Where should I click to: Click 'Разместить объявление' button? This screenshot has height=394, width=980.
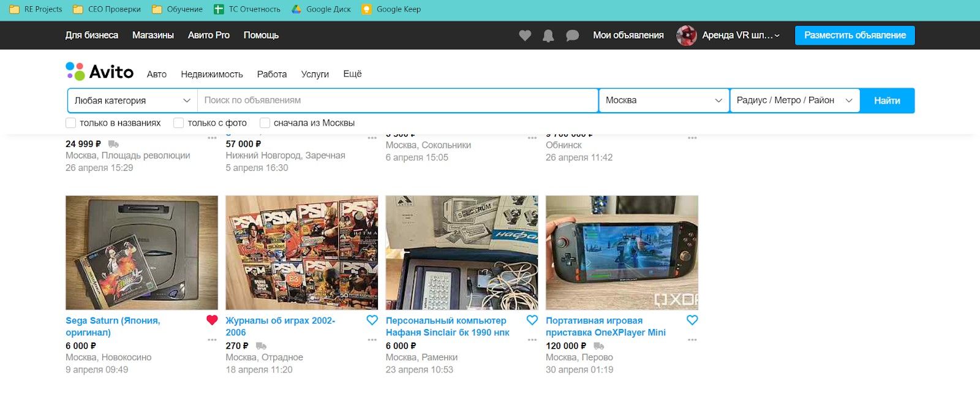click(855, 36)
